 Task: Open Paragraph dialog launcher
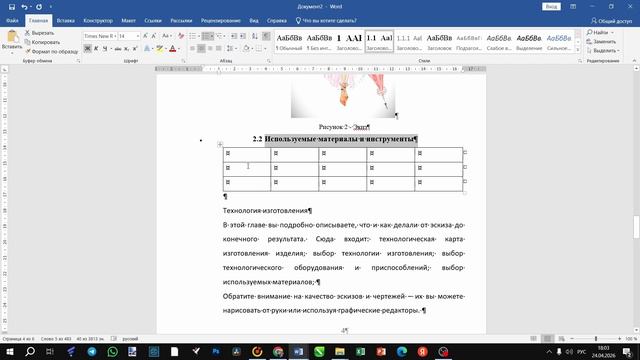click(x=269, y=61)
